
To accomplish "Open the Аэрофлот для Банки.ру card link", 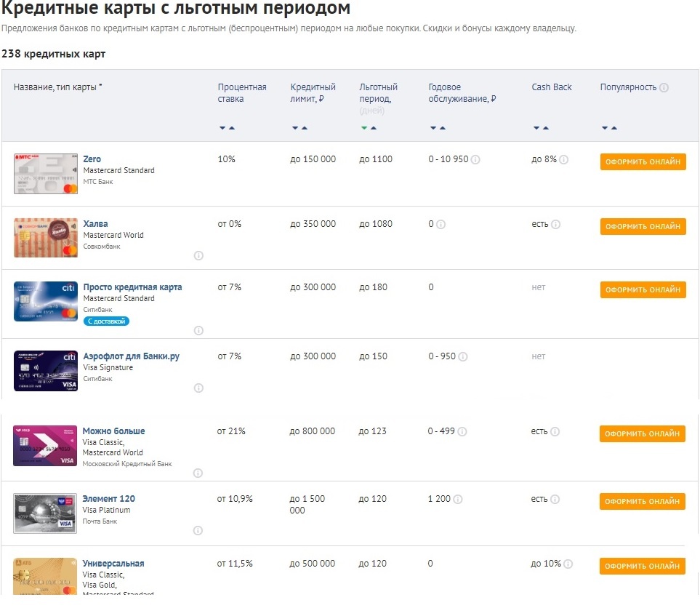I will [131, 356].
